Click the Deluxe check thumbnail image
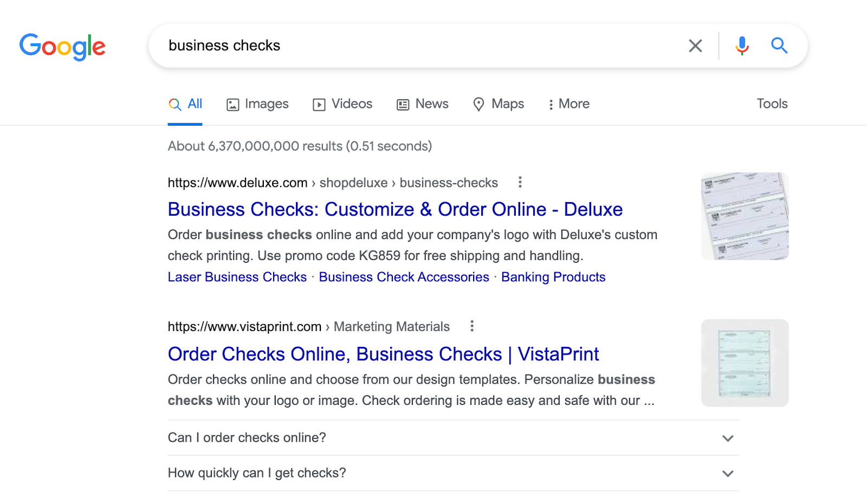Image resolution: width=867 pixels, height=504 pixels. click(x=744, y=216)
